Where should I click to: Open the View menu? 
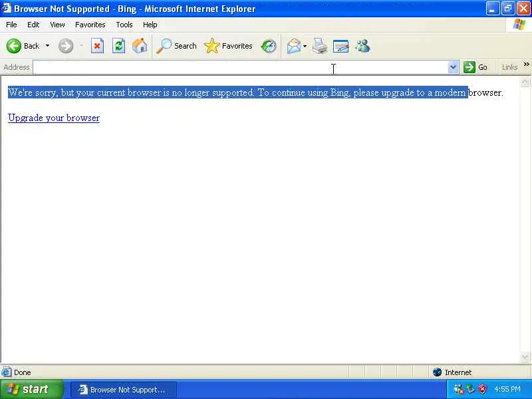click(57, 25)
